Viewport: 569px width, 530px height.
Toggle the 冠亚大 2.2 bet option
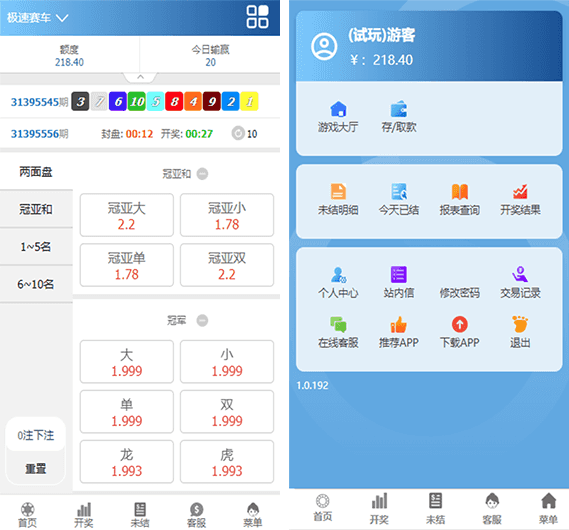[127, 215]
